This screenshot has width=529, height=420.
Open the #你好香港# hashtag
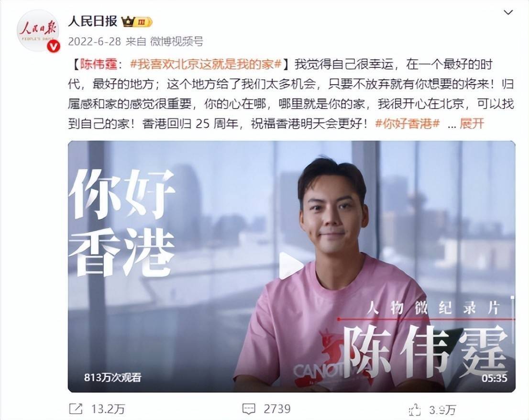pyautogui.click(x=408, y=124)
